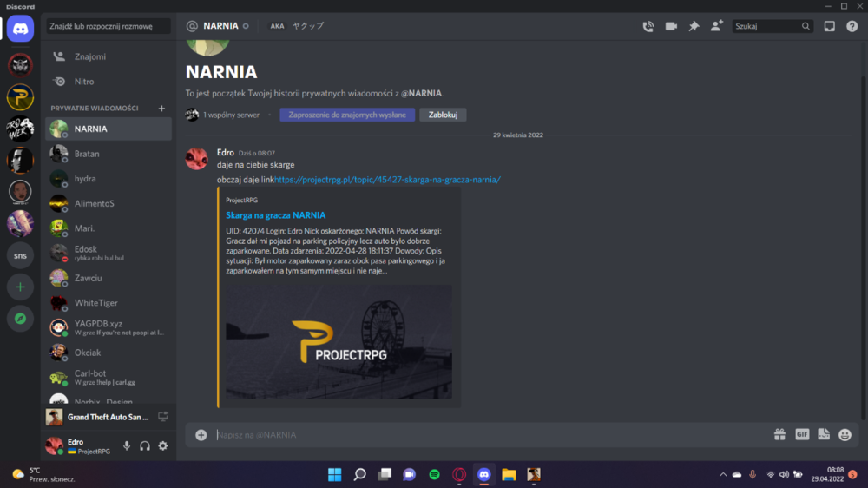The width and height of the screenshot is (868, 488).
Task: Open Skarga na gracza NARNIA embed title
Action: tap(276, 215)
